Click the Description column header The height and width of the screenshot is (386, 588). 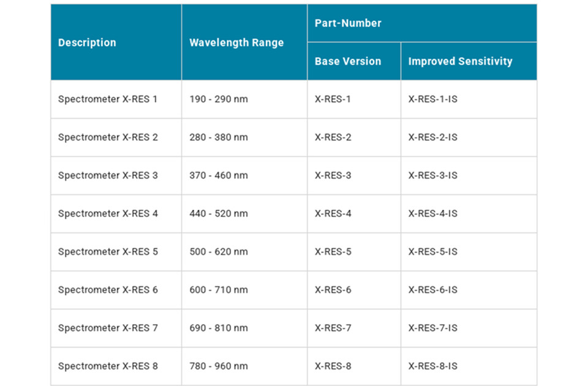(87, 43)
